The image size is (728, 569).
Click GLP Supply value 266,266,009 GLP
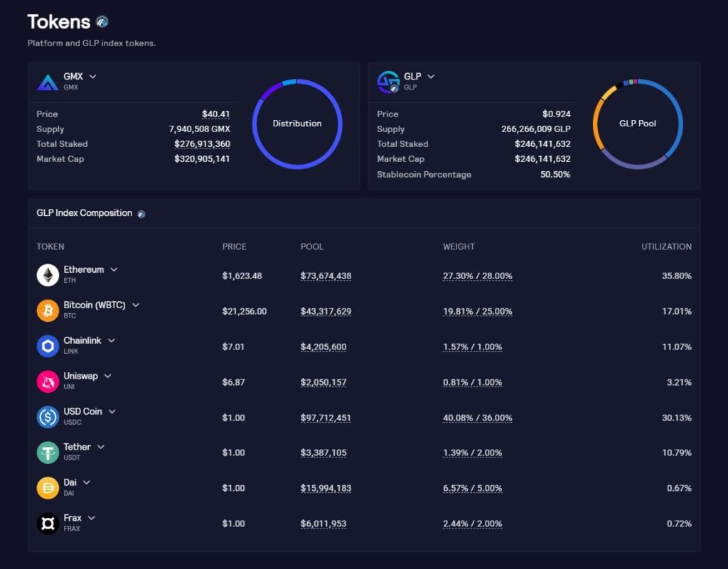click(x=536, y=129)
